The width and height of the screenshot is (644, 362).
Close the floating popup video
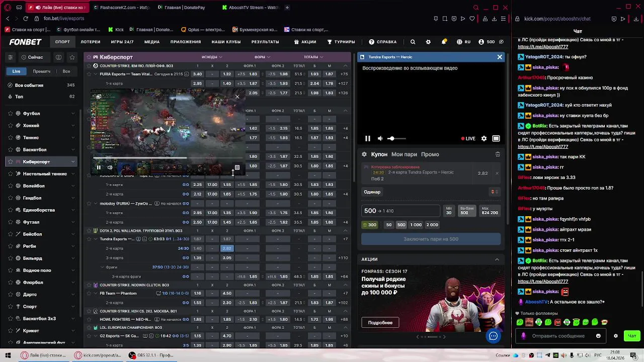pyautogui.click(x=237, y=97)
